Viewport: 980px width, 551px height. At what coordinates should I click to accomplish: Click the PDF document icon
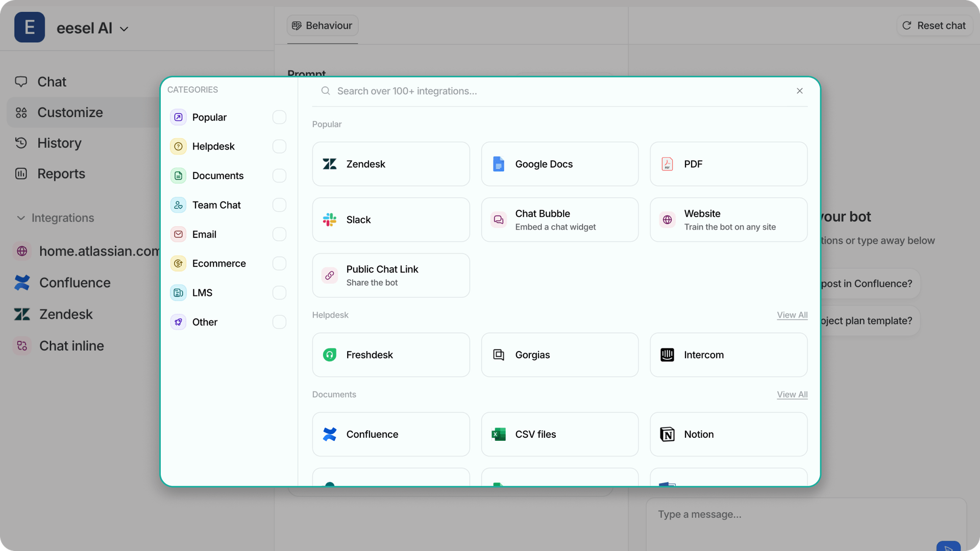point(667,164)
